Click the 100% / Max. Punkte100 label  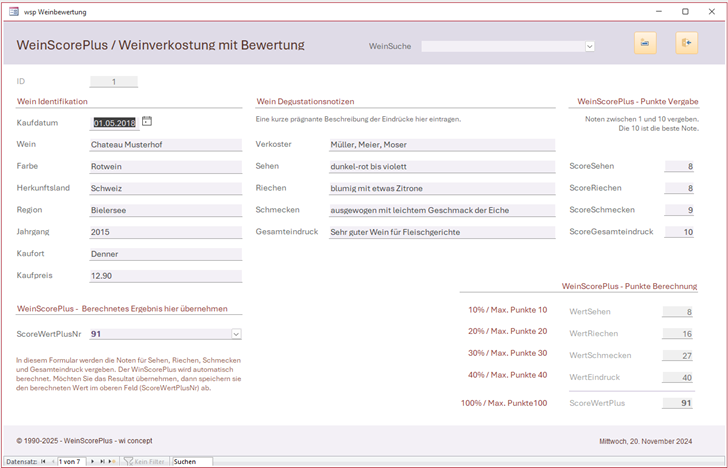point(504,403)
